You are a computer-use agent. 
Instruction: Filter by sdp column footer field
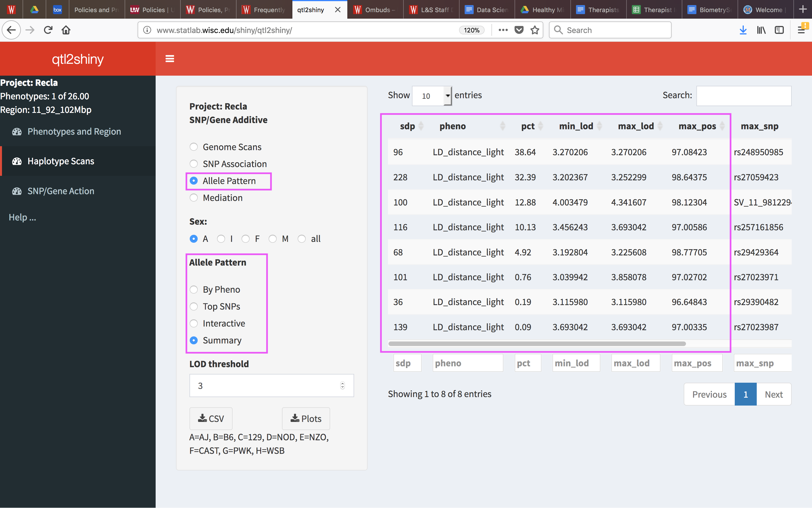coord(407,363)
